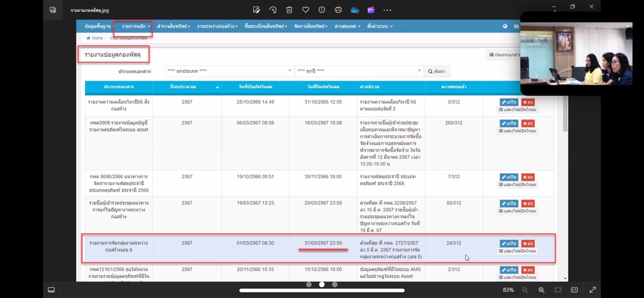Image resolution: width=644 pixels, height=298 pixels.
Task: Open the จัดการสินทรัพย์ menu
Action: tap(310, 26)
